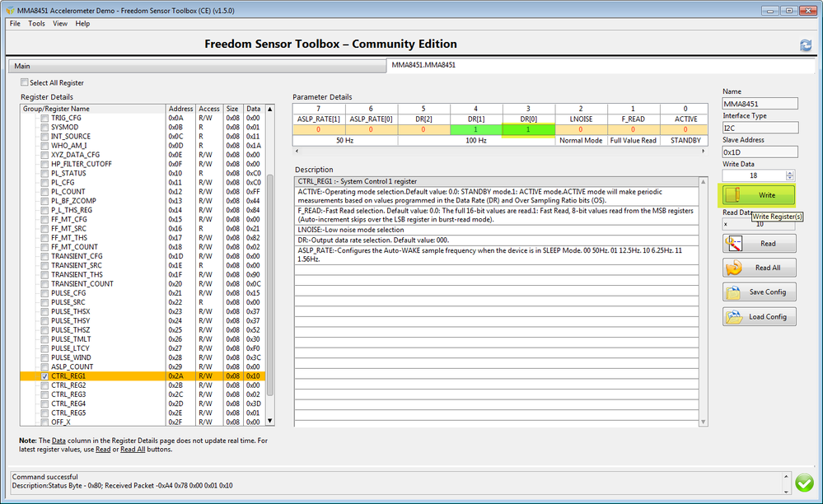Click the Read register button
Viewport: 823px width, 504px height.
pyautogui.click(x=759, y=243)
